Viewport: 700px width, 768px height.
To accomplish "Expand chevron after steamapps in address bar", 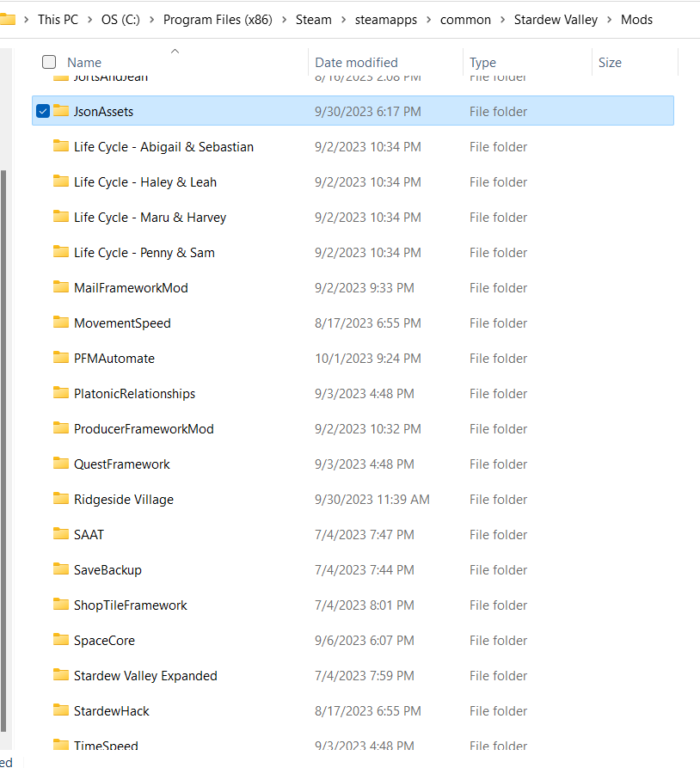I will 428,20.
